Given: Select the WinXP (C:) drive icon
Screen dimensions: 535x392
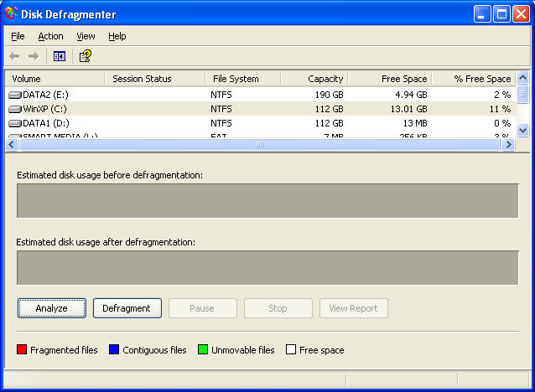Looking at the screenshot, I should point(15,109).
